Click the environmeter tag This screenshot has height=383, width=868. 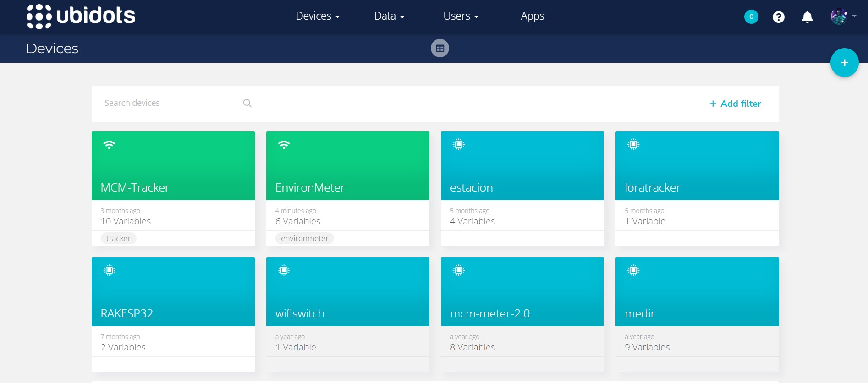305,238
